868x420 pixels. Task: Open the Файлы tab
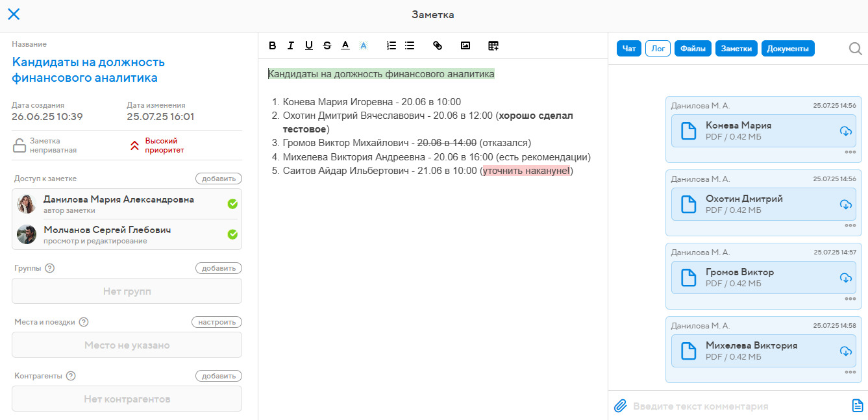693,49
